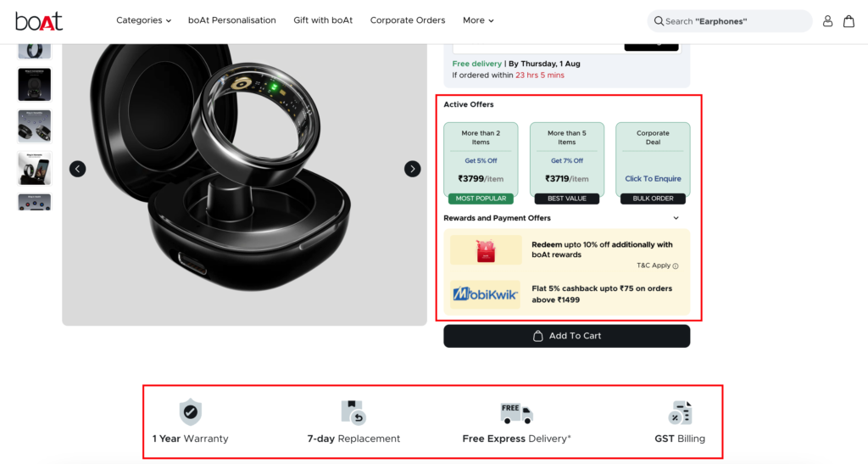
Task: Click the 7-day Replacement icon
Action: [x=353, y=413]
